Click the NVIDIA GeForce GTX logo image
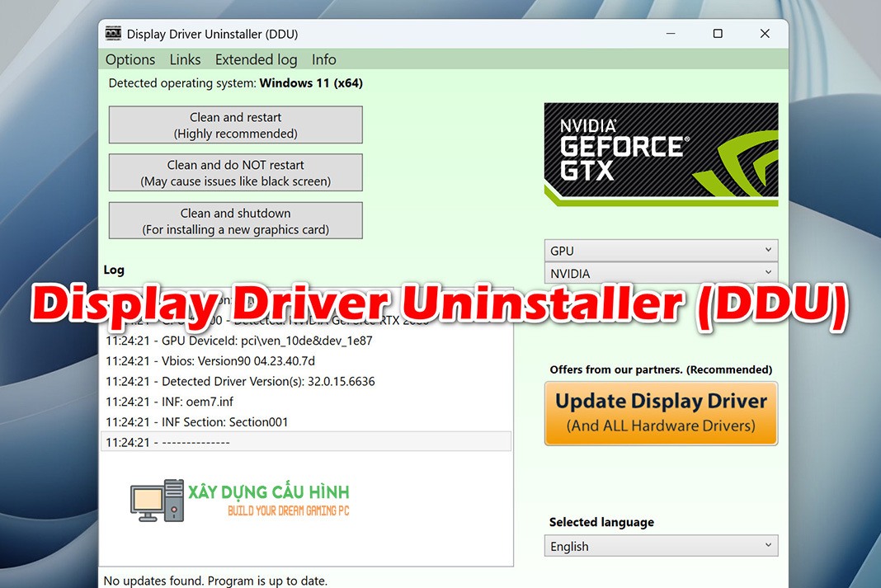This screenshot has width=881, height=588. [x=661, y=154]
